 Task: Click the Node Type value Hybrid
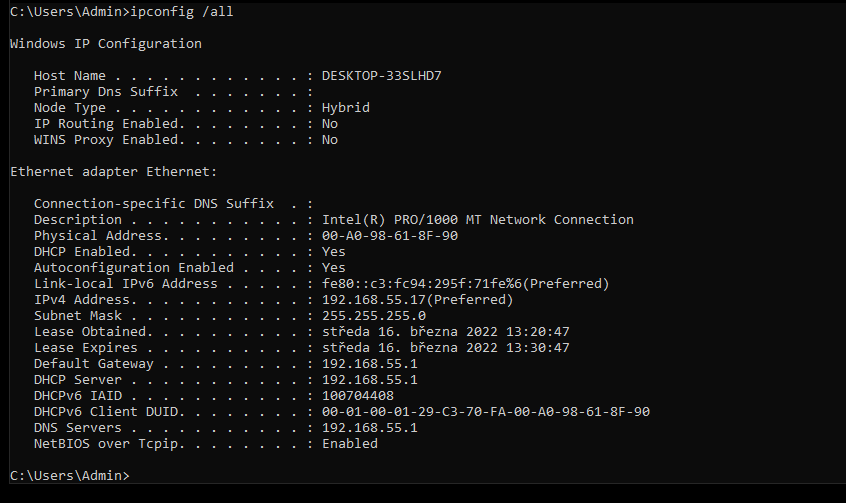(345, 107)
